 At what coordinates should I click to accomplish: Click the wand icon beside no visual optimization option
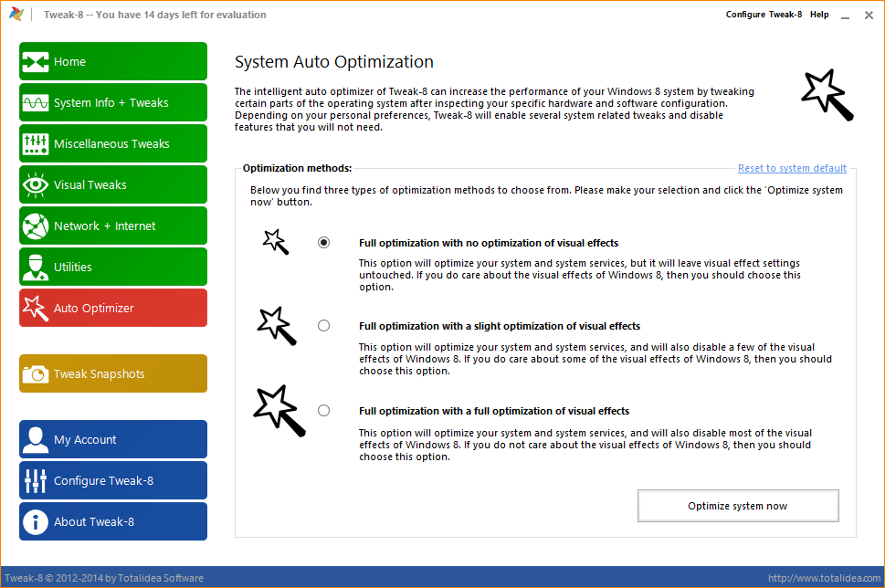[x=276, y=242]
